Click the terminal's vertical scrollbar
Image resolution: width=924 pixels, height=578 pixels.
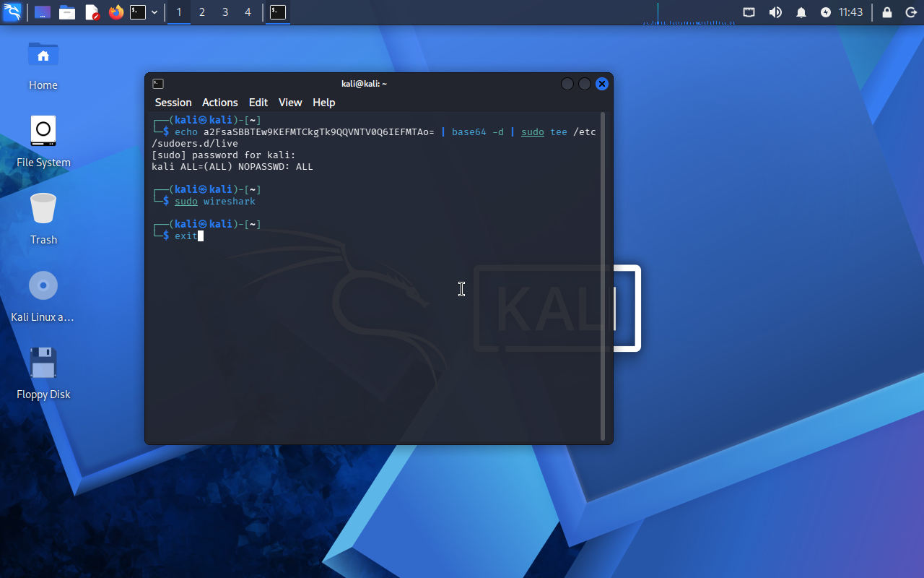pyautogui.click(x=603, y=275)
